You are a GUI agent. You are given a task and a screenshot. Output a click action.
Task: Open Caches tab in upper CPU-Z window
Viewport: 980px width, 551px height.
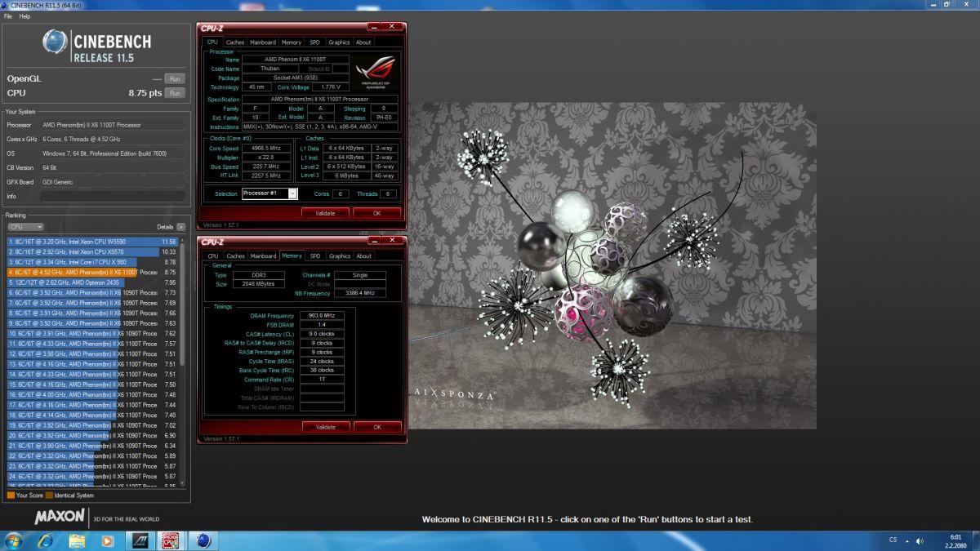click(235, 42)
